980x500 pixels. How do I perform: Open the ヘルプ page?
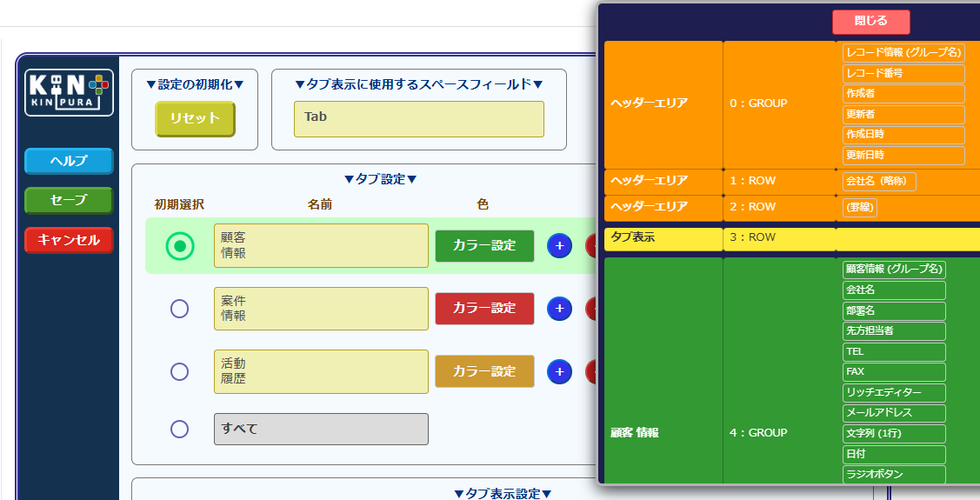(69, 161)
